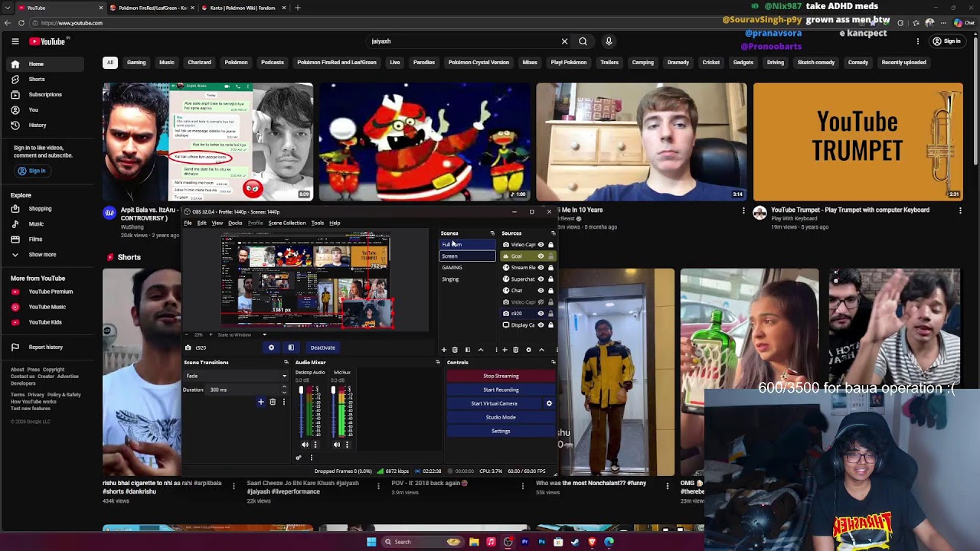The height and width of the screenshot is (551, 980).
Task: Zoom in the OBS preview
Action: [x=210, y=334]
